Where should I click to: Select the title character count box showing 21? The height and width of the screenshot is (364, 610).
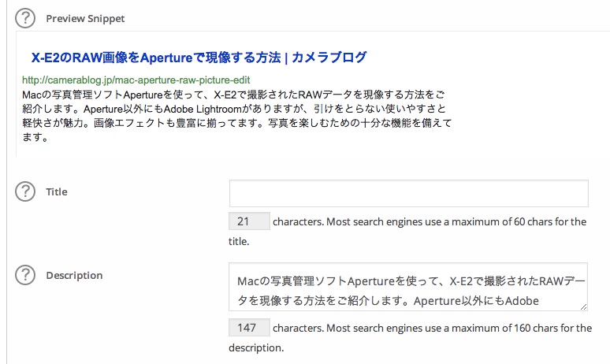point(249,221)
